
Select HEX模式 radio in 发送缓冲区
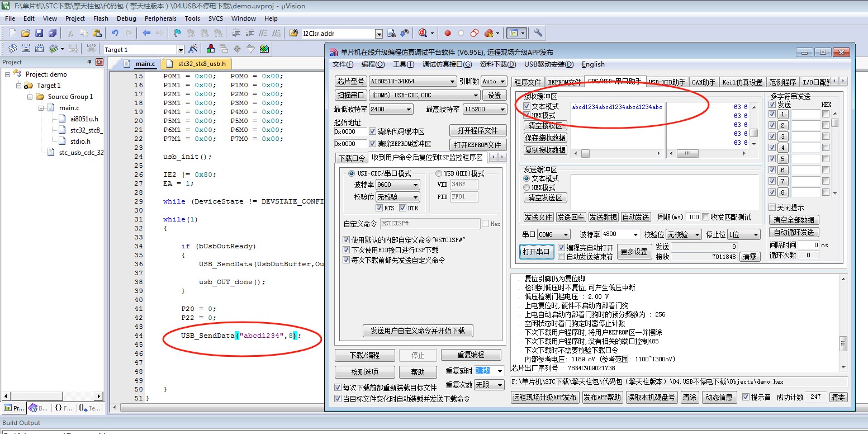(527, 187)
